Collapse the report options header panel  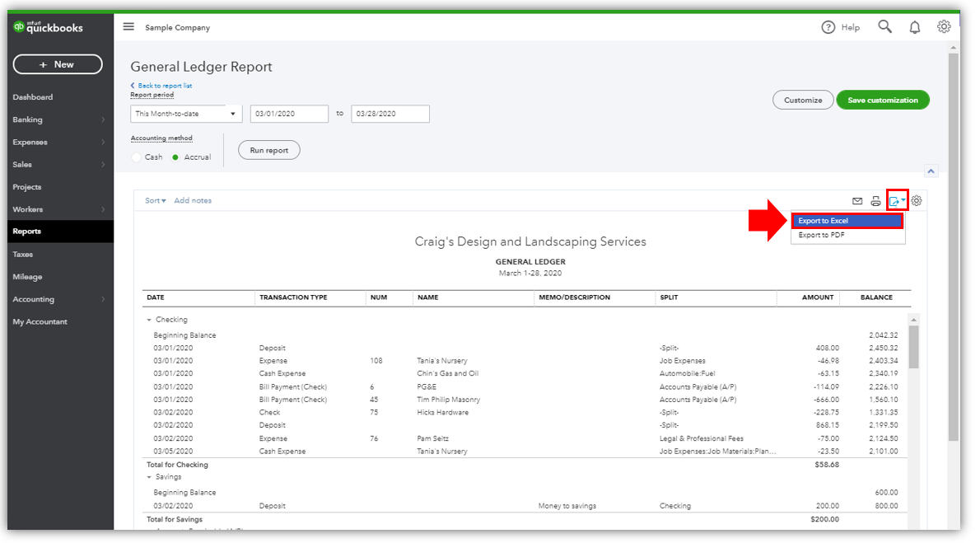pos(931,171)
